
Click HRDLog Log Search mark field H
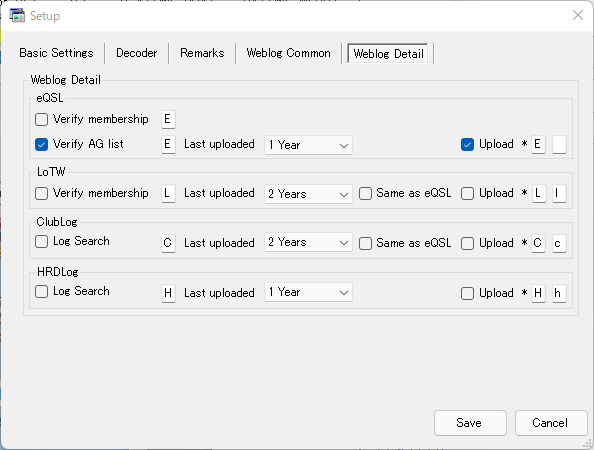168,294
